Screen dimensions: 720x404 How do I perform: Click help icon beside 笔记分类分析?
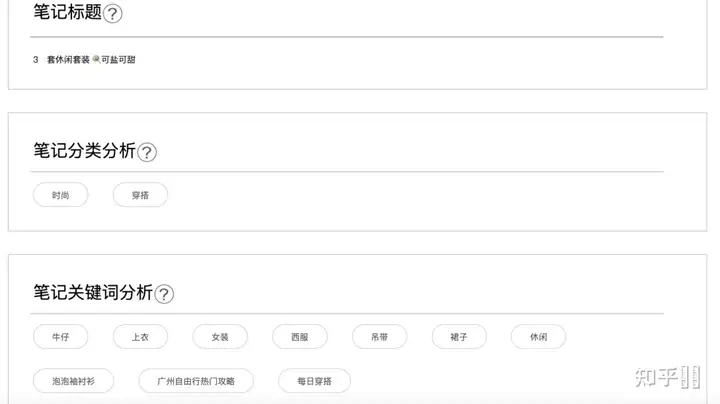click(147, 152)
